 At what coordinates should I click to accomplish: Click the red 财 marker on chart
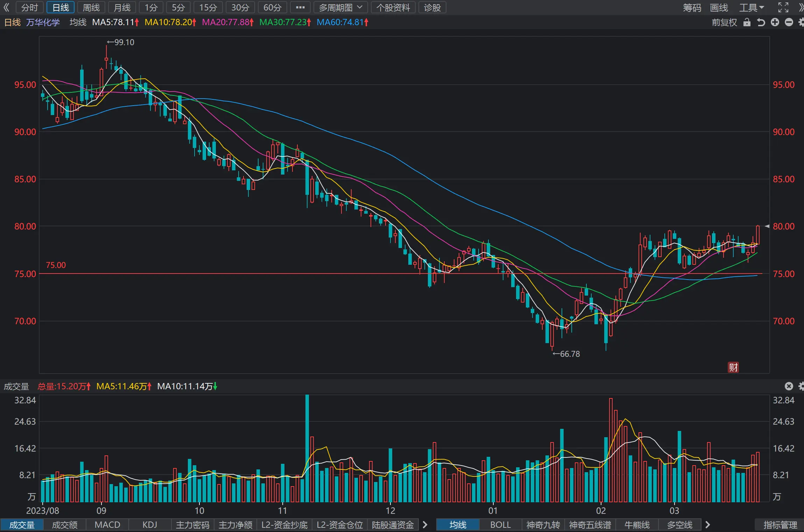tap(733, 367)
